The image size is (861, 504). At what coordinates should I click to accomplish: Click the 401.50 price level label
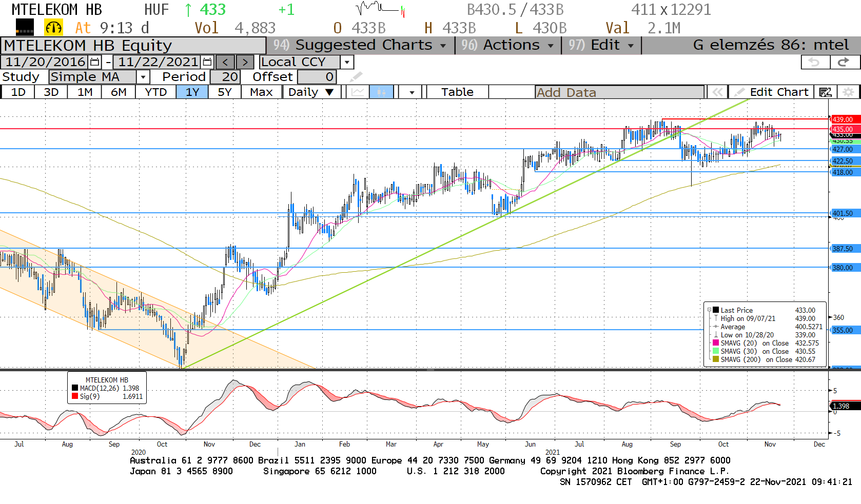[x=845, y=213]
